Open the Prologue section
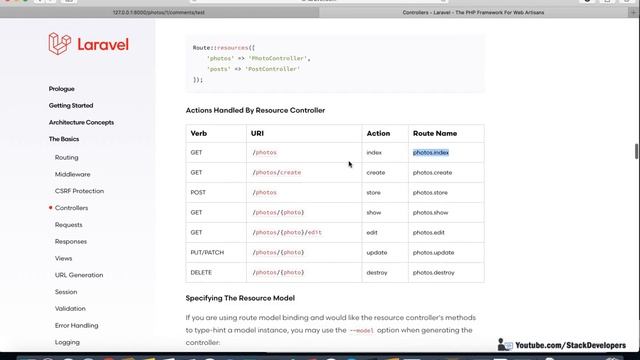 pos(62,89)
